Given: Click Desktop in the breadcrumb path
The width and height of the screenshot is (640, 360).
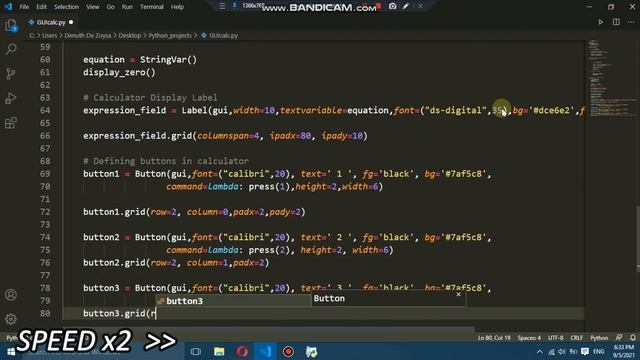Looking at the screenshot, I should pyautogui.click(x=130, y=36).
